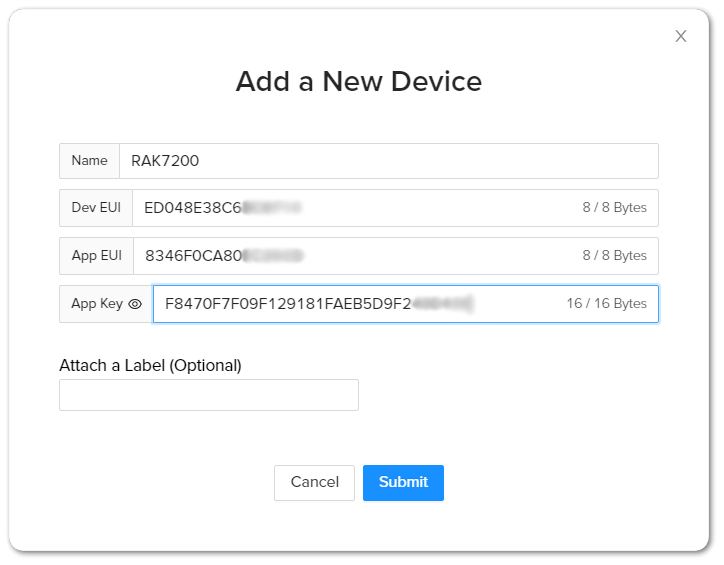
Task: Click the Name field label
Action: (89, 161)
